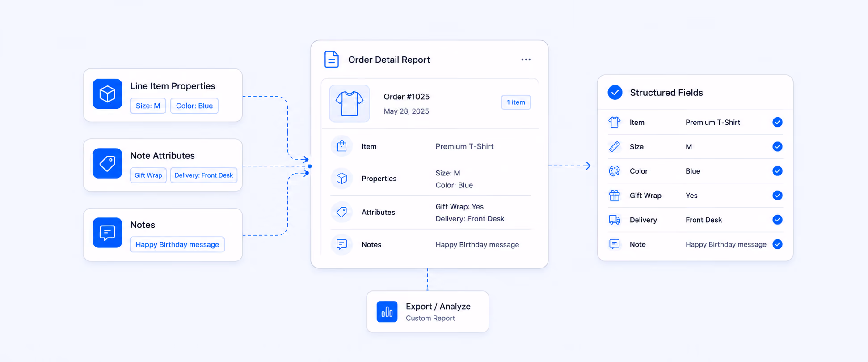Click the Notes speech bubble icon
The height and width of the screenshot is (362, 868).
pyautogui.click(x=107, y=233)
